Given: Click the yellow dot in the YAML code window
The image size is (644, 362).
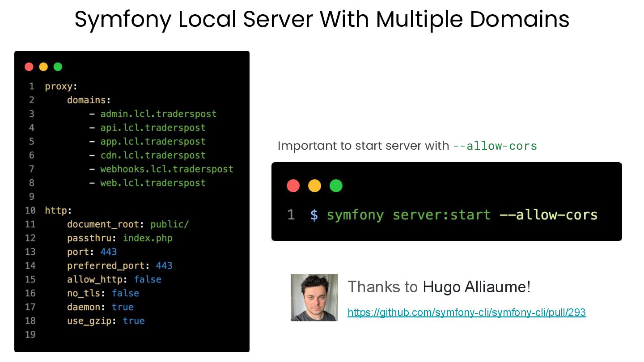Looking at the screenshot, I should point(43,67).
